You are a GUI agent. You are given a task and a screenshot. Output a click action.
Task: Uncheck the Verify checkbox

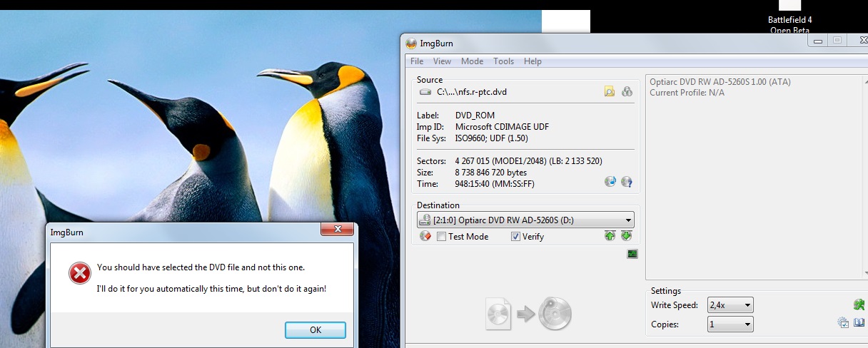pos(515,237)
